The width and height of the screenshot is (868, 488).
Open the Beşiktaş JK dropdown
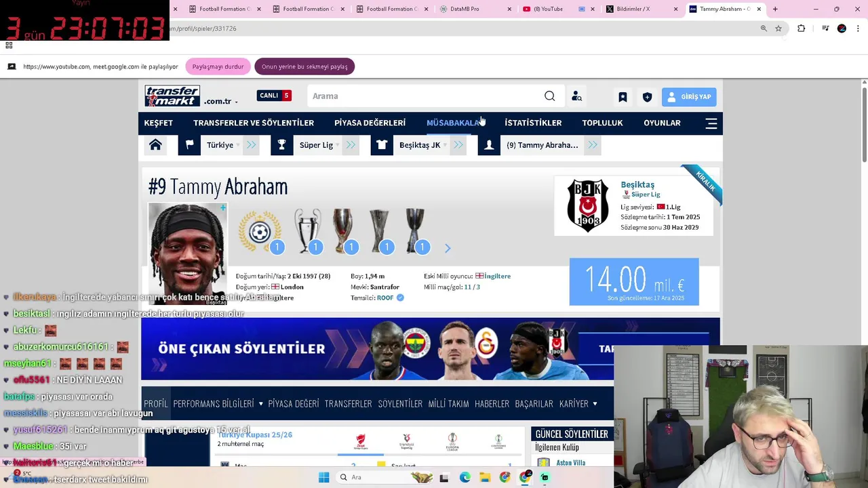[423, 145]
